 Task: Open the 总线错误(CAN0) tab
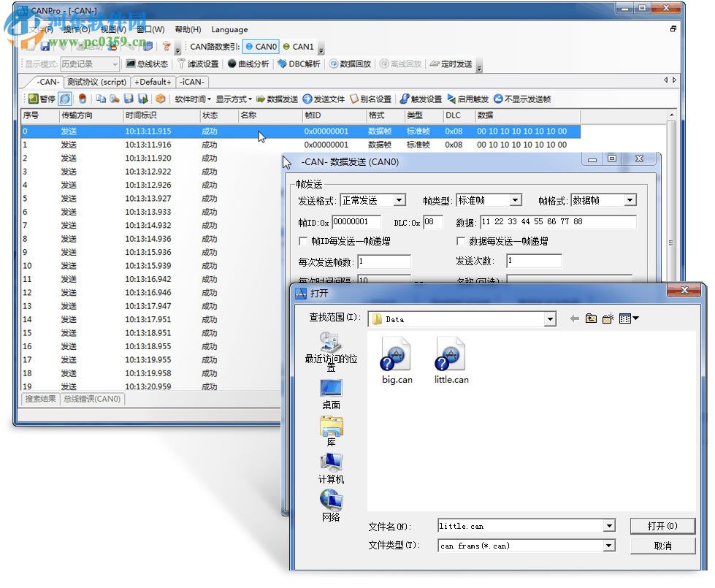click(x=92, y=400)
